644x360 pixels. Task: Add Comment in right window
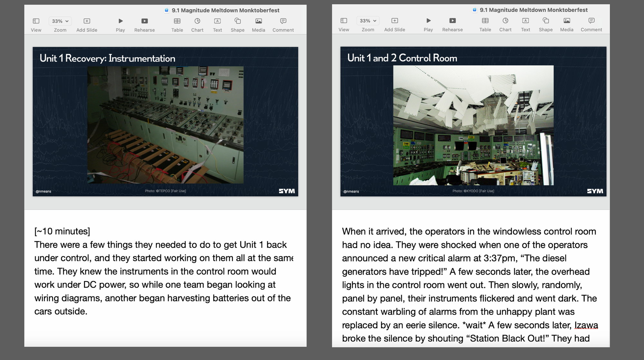(x=591, y=24)
